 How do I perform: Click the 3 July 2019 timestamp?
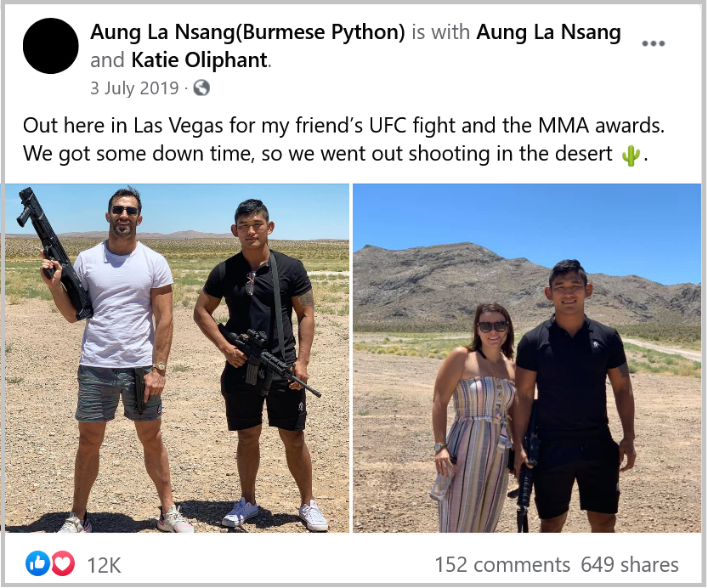click(x=134, y=88)
